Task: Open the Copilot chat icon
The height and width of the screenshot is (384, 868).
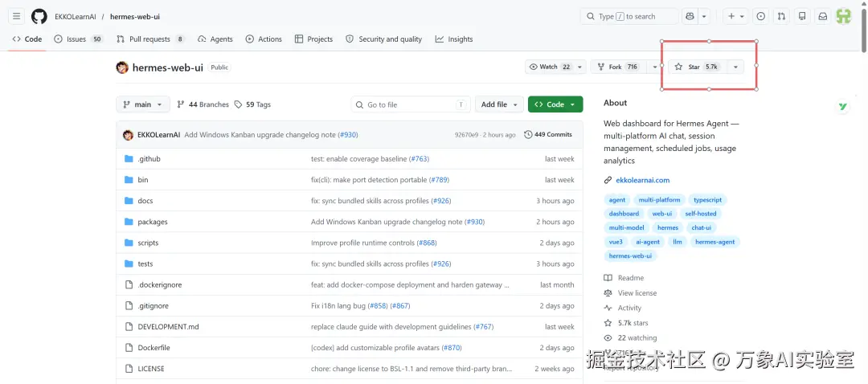Action: [690, 17]
